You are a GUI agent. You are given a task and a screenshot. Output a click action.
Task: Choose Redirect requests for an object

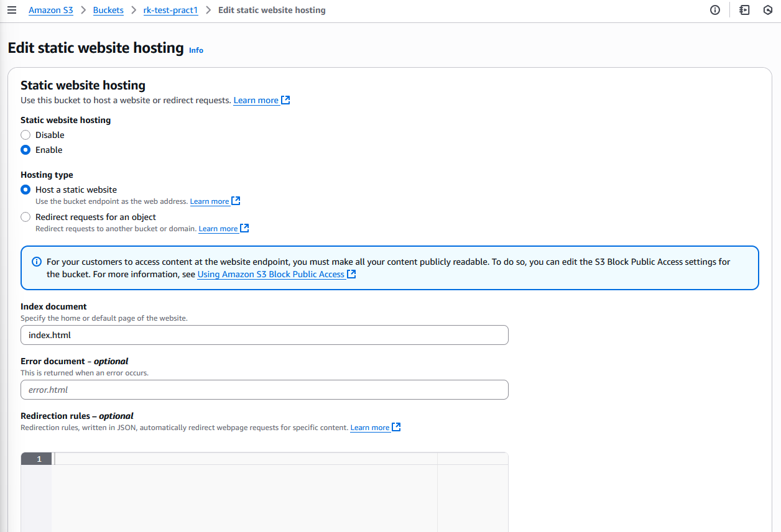(x=25, y=217)
